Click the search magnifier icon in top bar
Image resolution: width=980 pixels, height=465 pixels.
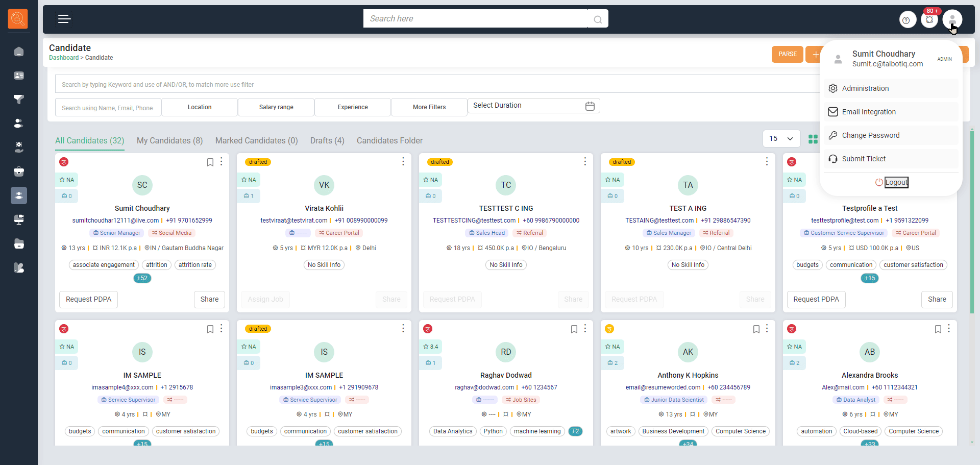598,19
